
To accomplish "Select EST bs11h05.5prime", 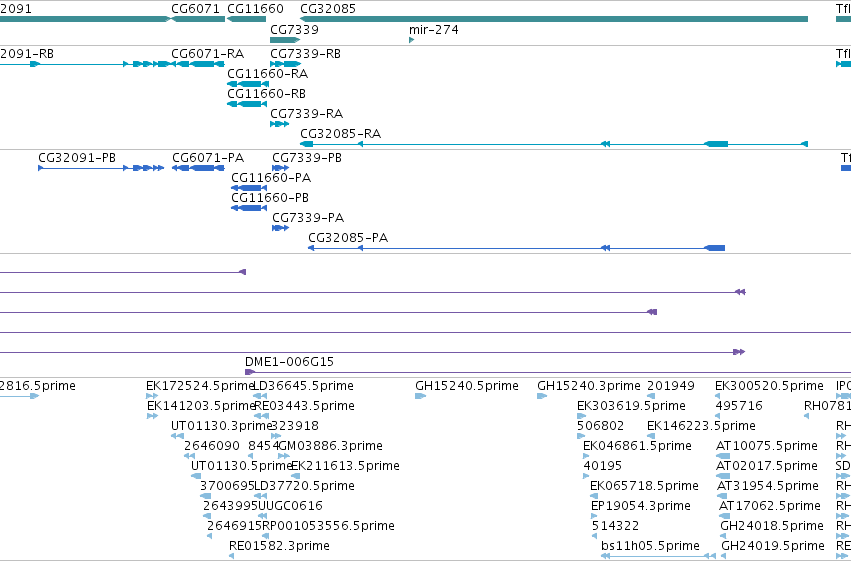I will pos(651,546).
